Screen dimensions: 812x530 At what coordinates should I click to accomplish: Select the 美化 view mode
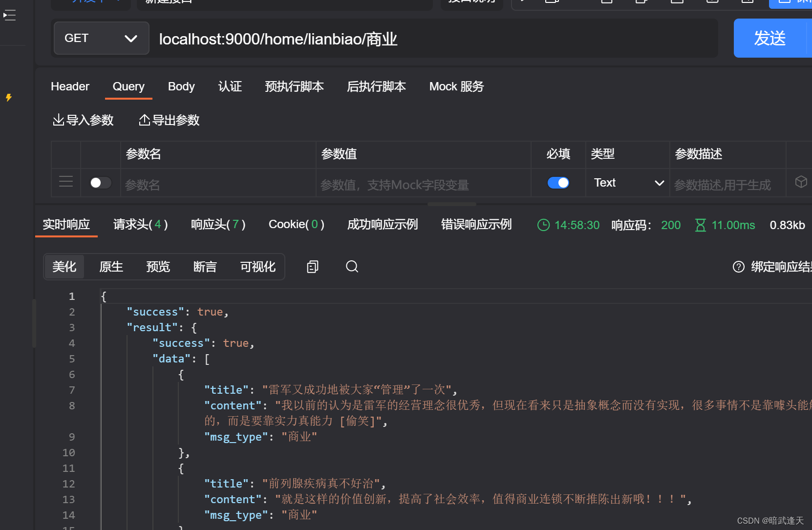(x=64, y=267)
